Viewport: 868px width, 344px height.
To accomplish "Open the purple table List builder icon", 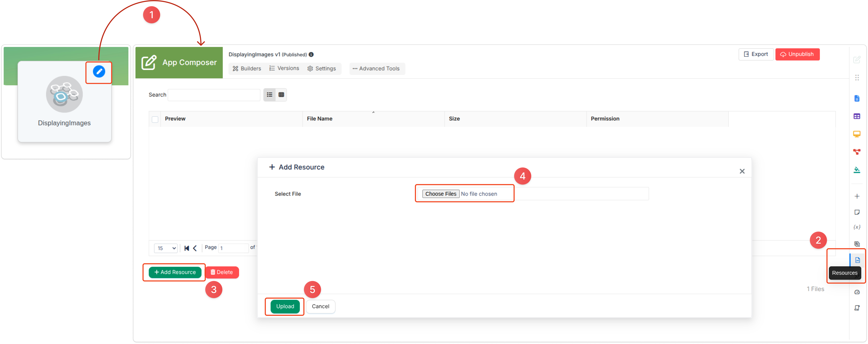I will tap(857, 116).
